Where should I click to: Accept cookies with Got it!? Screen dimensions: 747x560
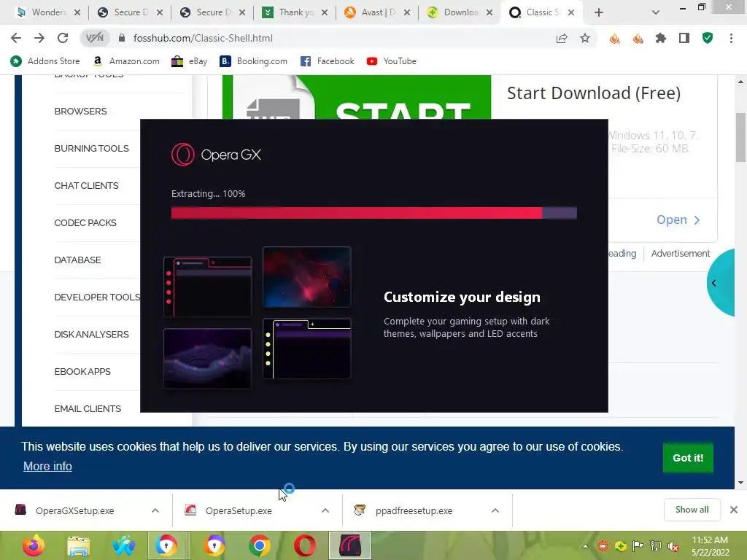[x=688, y=458]
